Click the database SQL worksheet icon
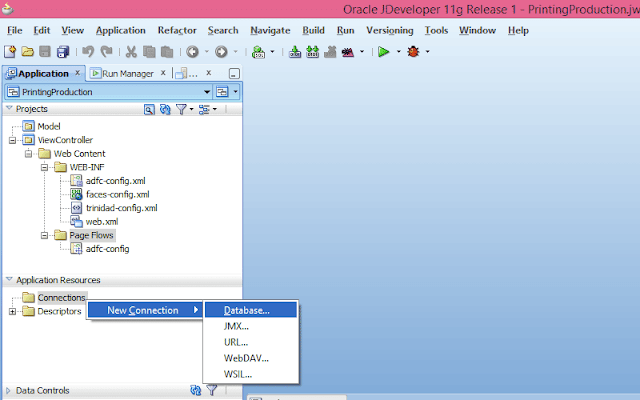This screenshot has width=640, height=400. pos(258,52)
